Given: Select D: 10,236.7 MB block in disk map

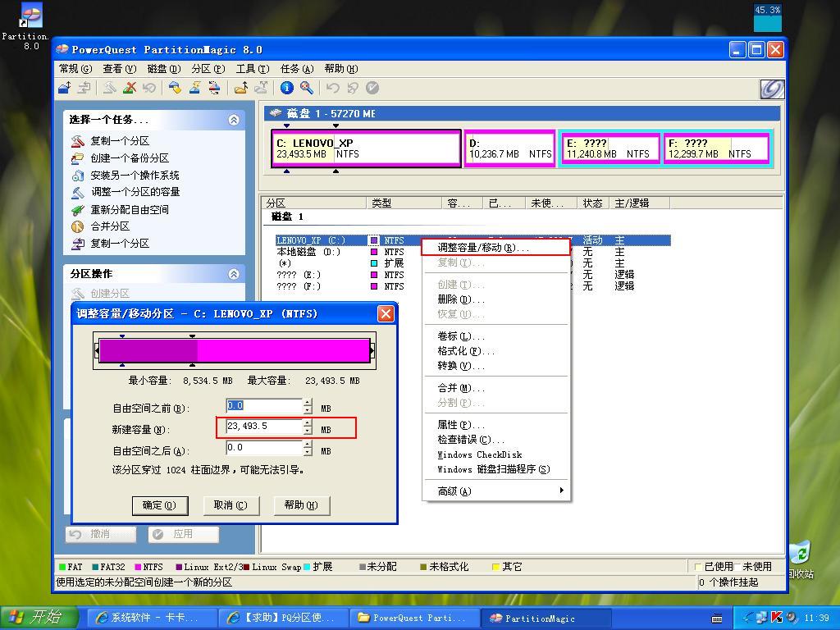Looking at the screenshot, I should click(x=509, y=148).
